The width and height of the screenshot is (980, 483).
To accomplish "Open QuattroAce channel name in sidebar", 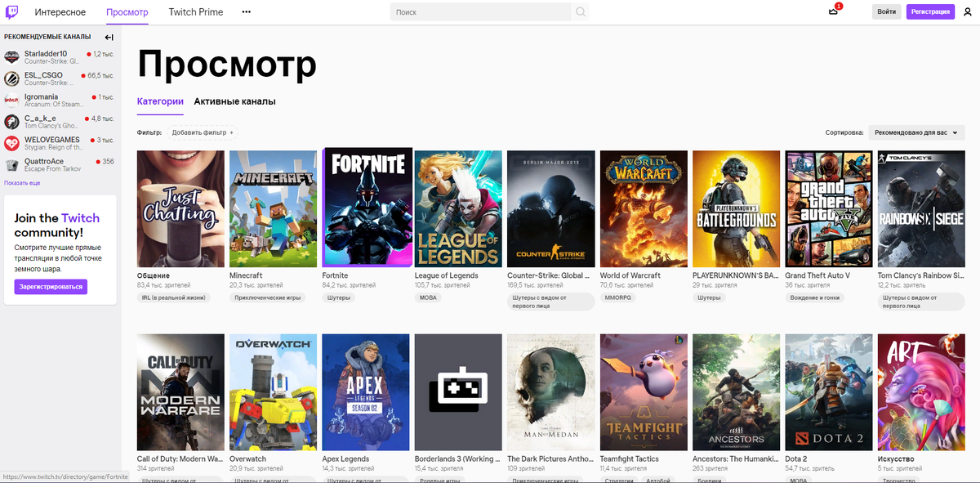I will pyautogui.click(x=44, y=162).
